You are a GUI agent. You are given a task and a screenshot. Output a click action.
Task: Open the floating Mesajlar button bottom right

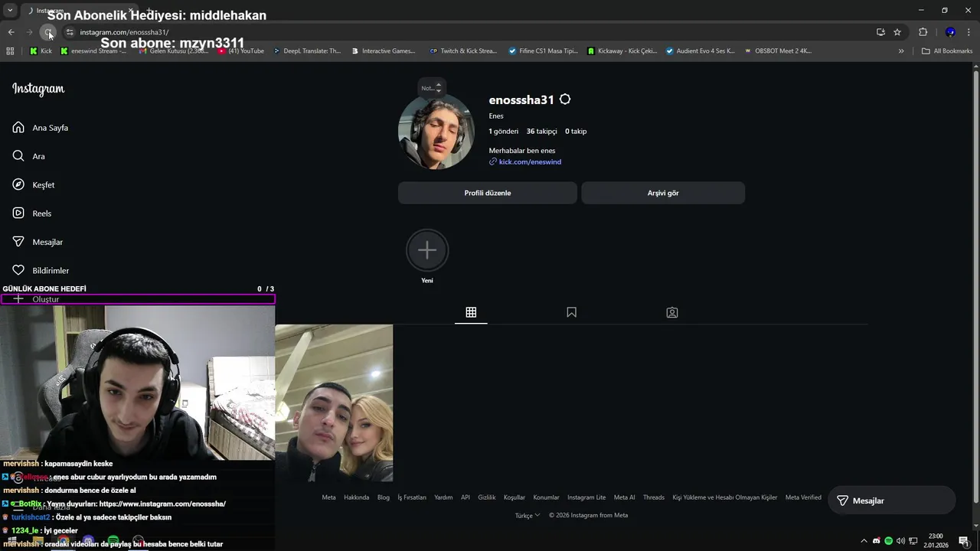click(x=891, y=500)
